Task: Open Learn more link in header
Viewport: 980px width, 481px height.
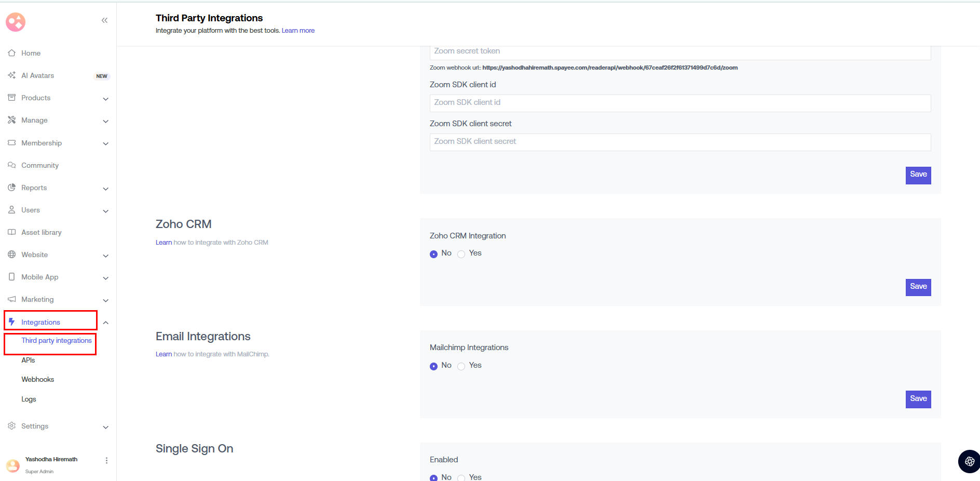Action: coord(298,31)
